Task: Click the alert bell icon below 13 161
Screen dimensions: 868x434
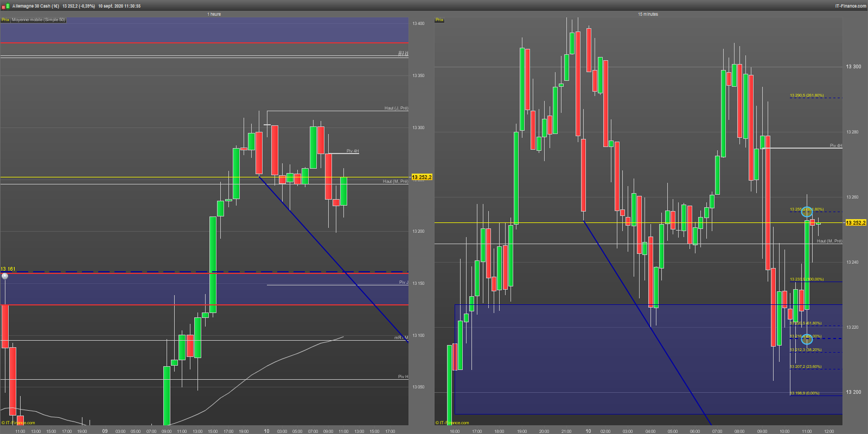Action: tap(5, 276)
